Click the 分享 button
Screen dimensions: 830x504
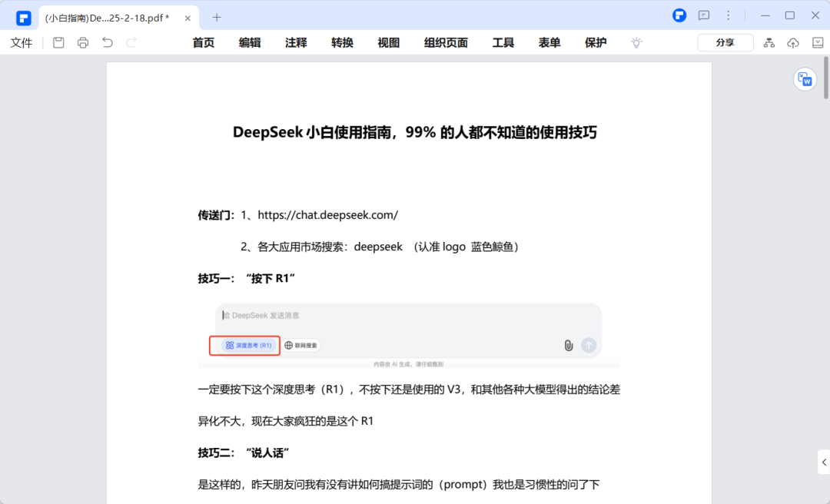pos(725,43)
